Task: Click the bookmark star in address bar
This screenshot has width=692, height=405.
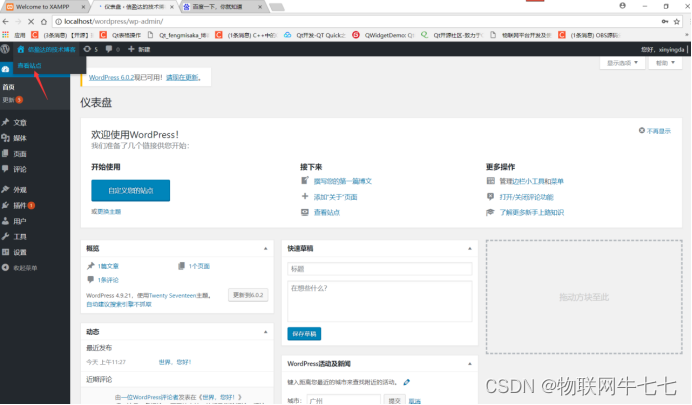Action: pos(677,21)
